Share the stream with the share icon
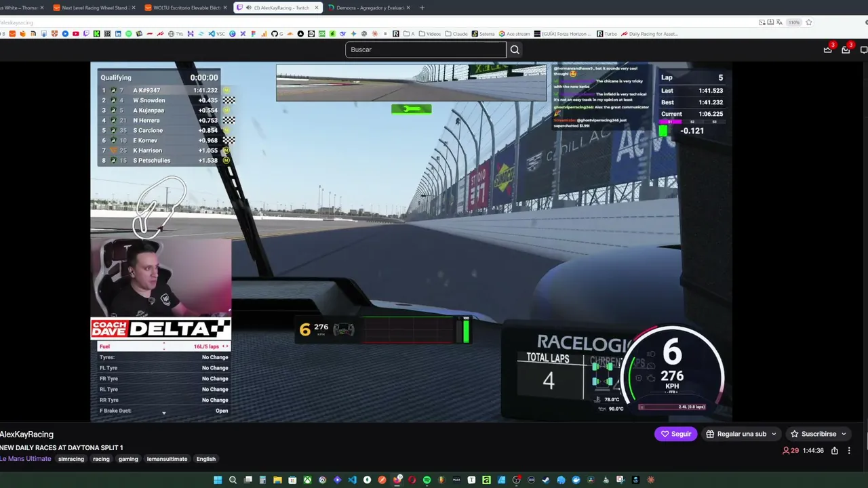Viewport: 868px width, 488px height. coord(835,451)
